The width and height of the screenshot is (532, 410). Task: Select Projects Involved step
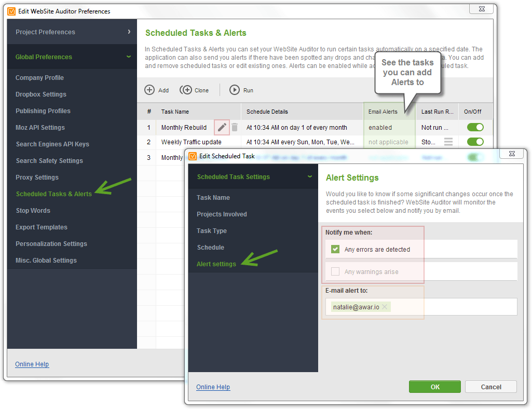coord(222,214)
